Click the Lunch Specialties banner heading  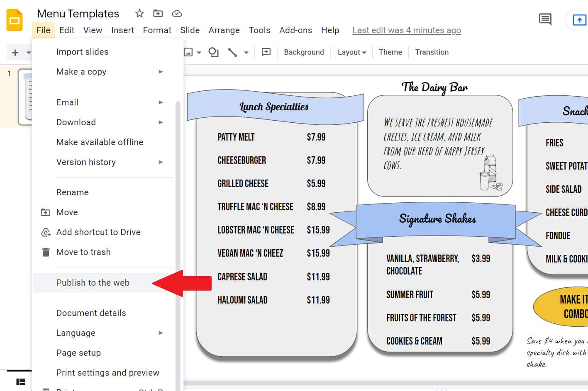click(274, 107)
